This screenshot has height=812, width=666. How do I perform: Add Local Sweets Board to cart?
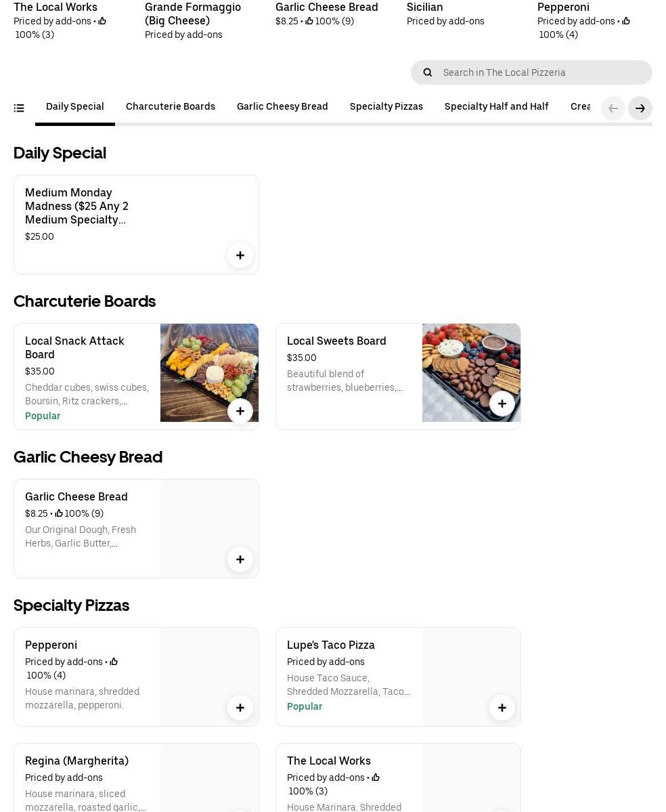coord(502,404)
